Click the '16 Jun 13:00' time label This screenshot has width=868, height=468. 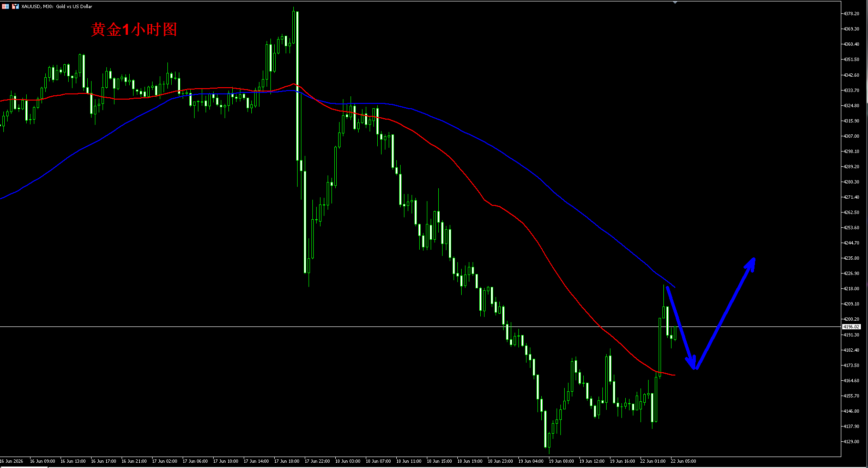pos(73,461)
